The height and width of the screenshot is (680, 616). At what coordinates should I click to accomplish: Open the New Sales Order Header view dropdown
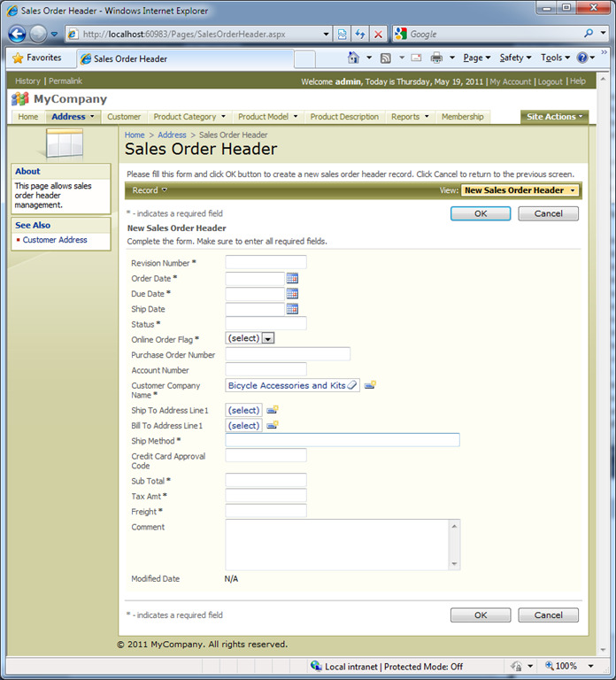pos(520,190)
